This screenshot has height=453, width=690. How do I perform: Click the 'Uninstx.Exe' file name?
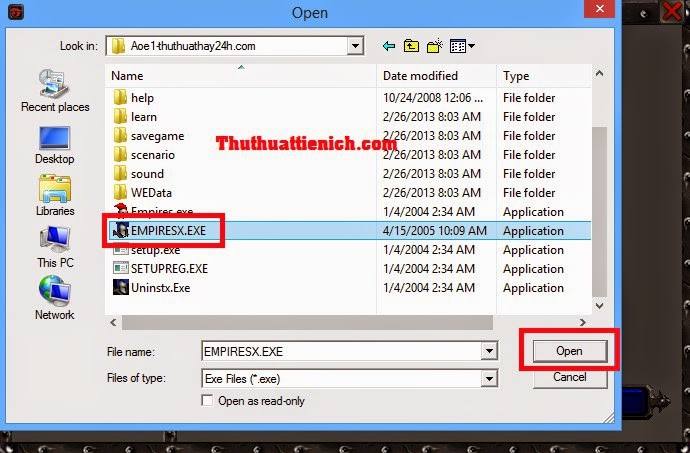pyautogui.click(x=161, y=287)
